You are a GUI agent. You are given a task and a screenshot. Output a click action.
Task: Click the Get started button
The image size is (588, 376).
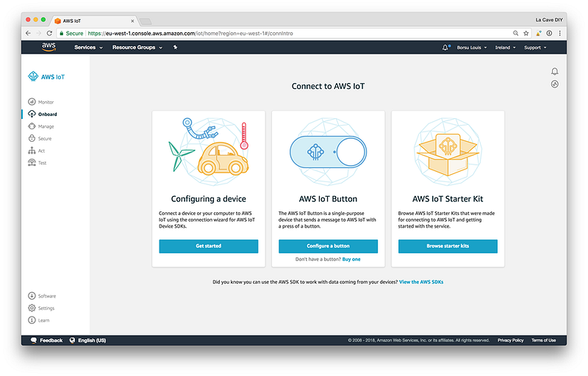pyautogui.click(x=209, y=246)
